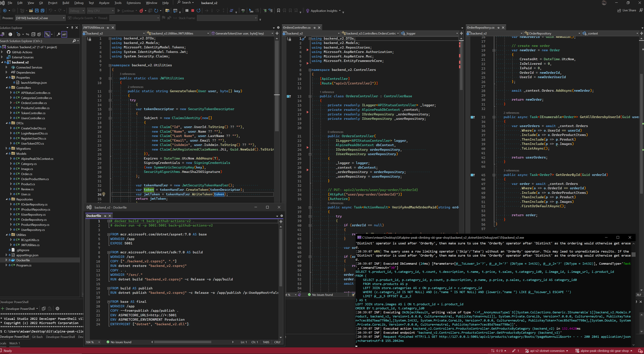Viewport: 644px width, 354px height.
Task: Collapse the Controllers folder
Action: [7, 88]
